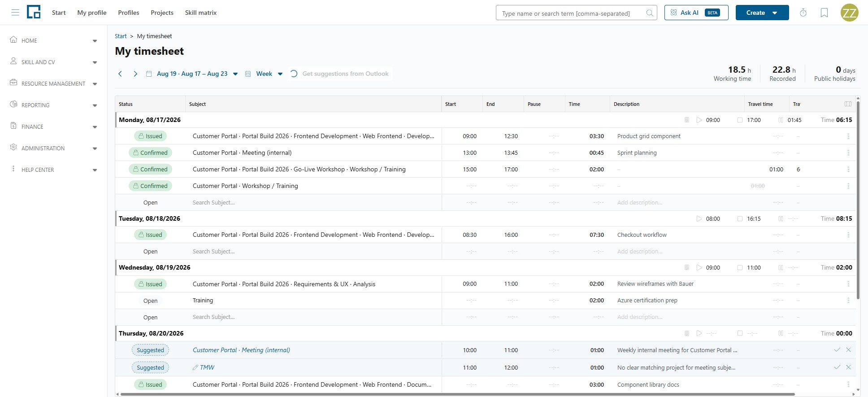This screenshot has width=868, height=397.
Task: Open the stopwatch timer icon in header
Action: point(803,13)
